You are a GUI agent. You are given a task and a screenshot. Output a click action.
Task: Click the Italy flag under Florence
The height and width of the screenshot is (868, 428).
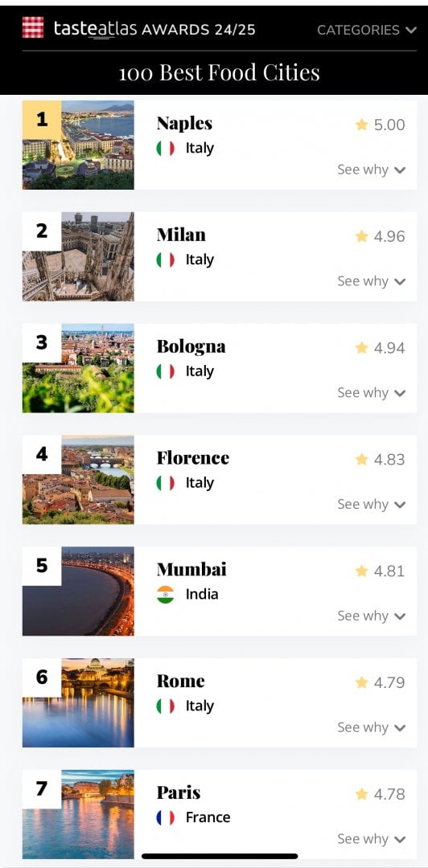(165, 483)
